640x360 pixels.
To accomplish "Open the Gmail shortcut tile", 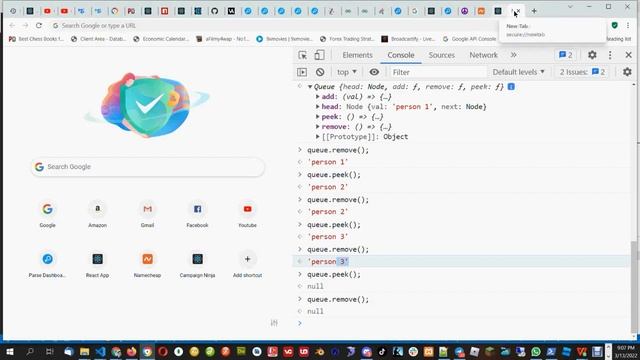I will [147, 214].
